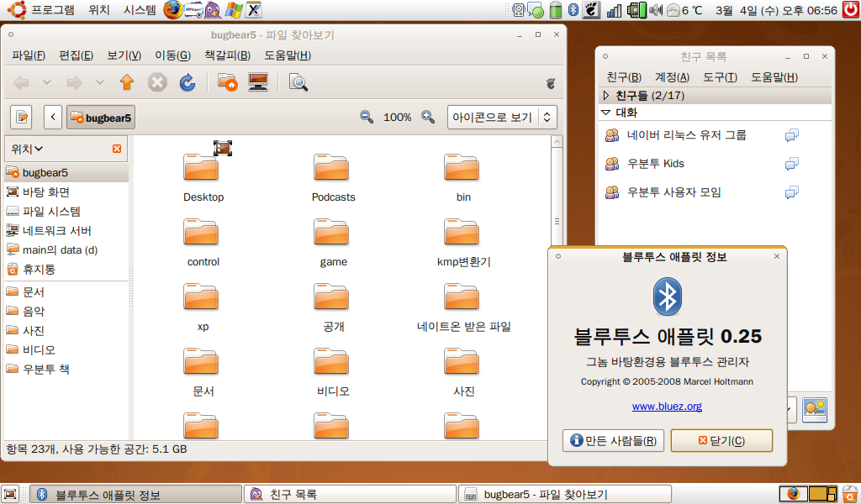
Task: Open www.bluez.org link
Action: [667, 407]
